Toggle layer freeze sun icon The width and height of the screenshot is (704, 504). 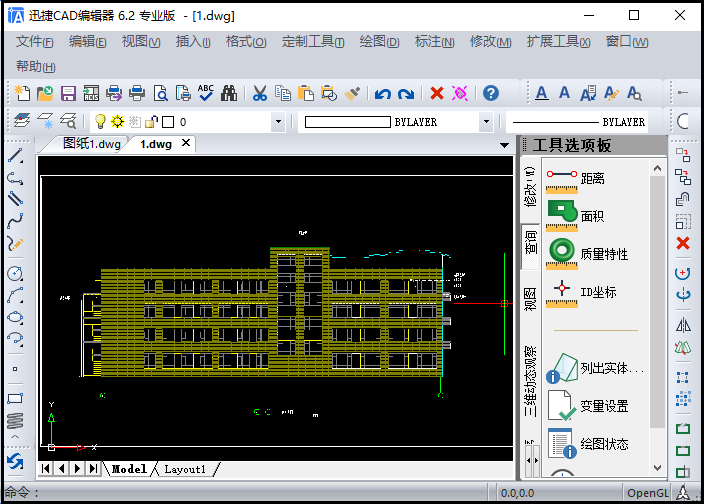(118, 121)
